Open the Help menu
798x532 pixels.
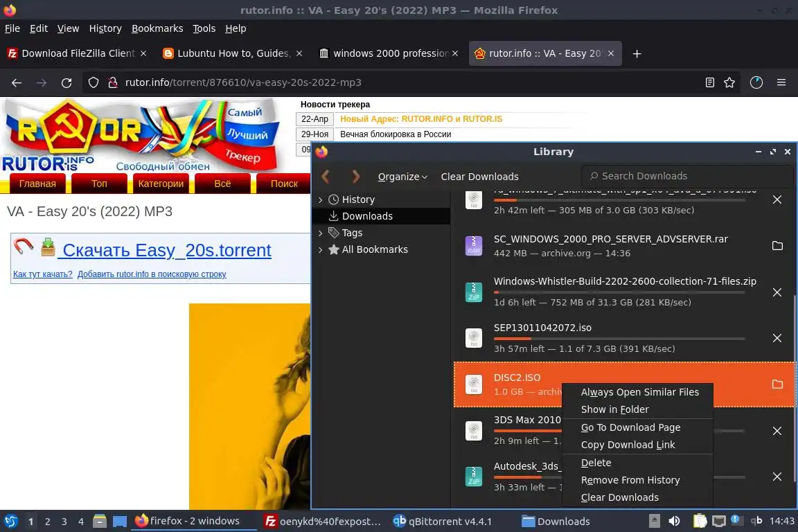pos(236,28)
